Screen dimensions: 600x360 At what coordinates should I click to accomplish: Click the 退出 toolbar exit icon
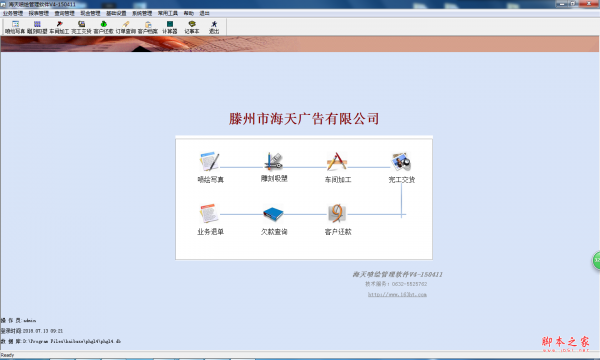click(214, 27)
